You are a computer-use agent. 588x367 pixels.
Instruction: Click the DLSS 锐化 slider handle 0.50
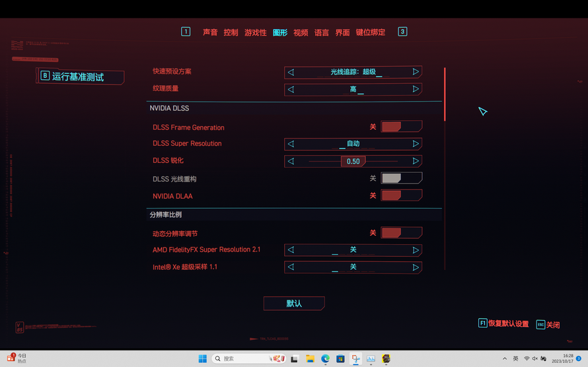[x=353, y=162]
